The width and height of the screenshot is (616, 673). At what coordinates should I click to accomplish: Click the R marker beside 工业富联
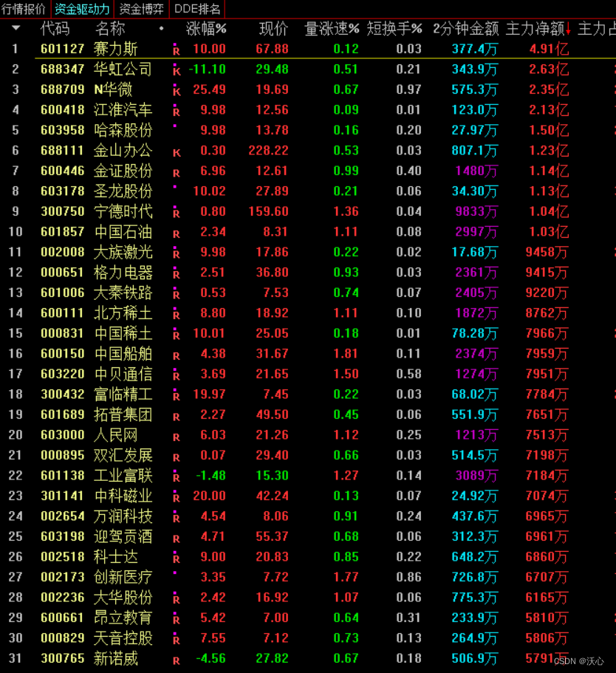pyautogui.click(x=176, y=476)
